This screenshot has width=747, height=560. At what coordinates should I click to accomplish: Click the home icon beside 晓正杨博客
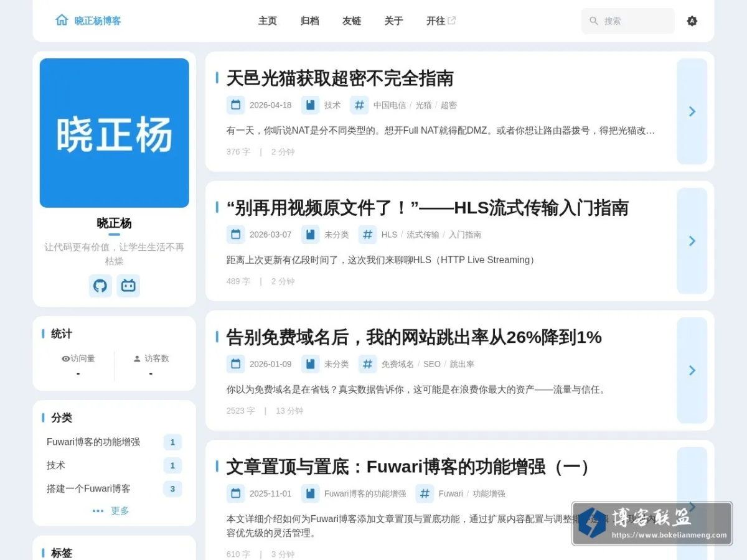pos(62,20)
